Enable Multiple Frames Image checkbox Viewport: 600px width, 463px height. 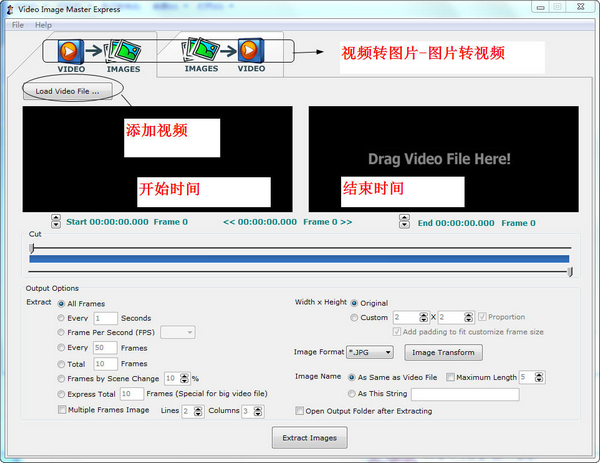(60, 410)
